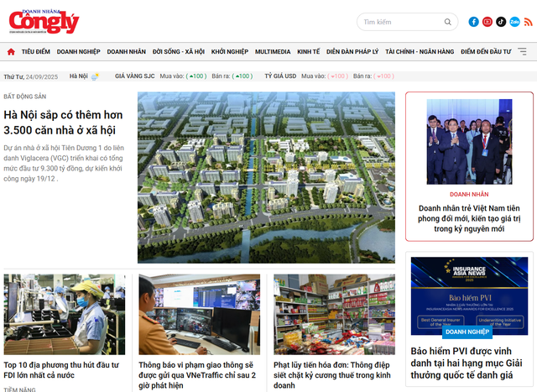Open the Diễn Đàn Pháp Lý section

point(352,51)
